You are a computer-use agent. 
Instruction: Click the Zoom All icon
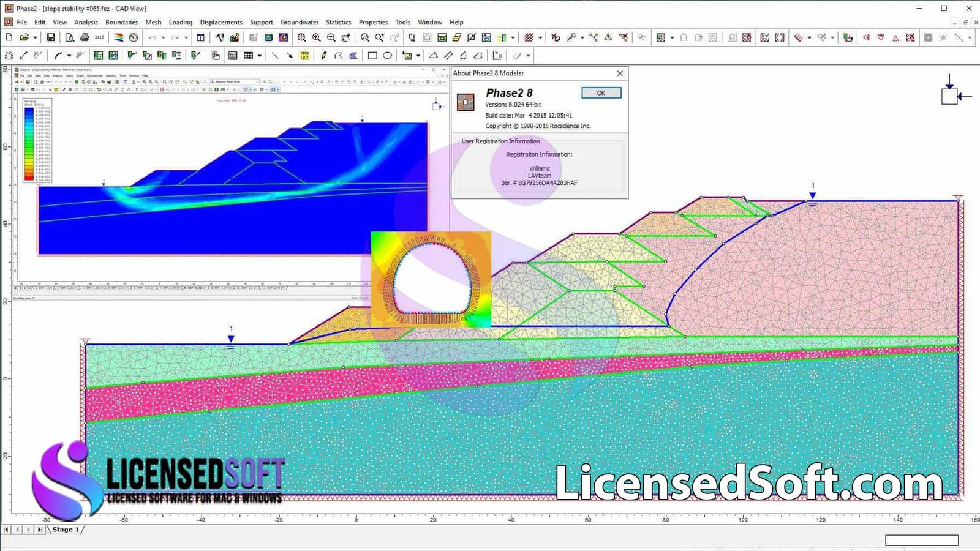(x=301, y=37)
